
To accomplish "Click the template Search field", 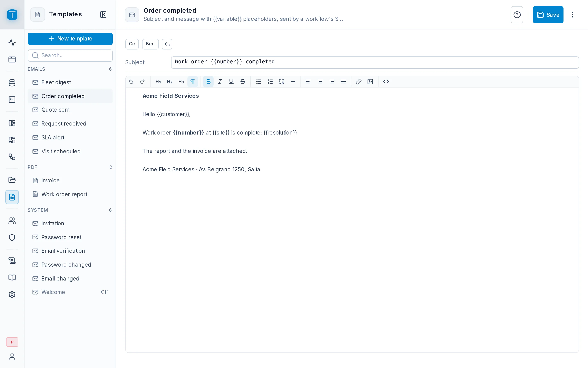I will pyautogui.click(x=70, y=55).
